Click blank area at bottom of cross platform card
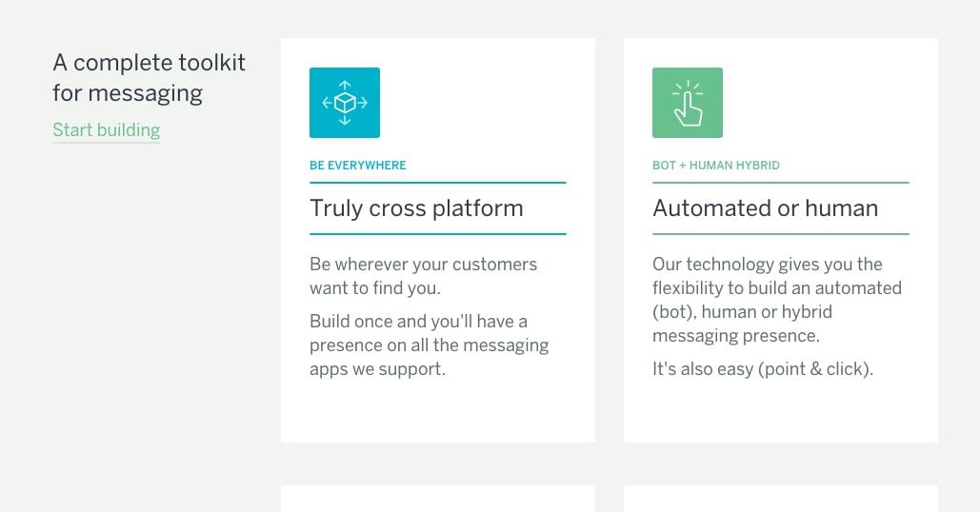This screenshot has width=980, height=512. click(438, 414)
